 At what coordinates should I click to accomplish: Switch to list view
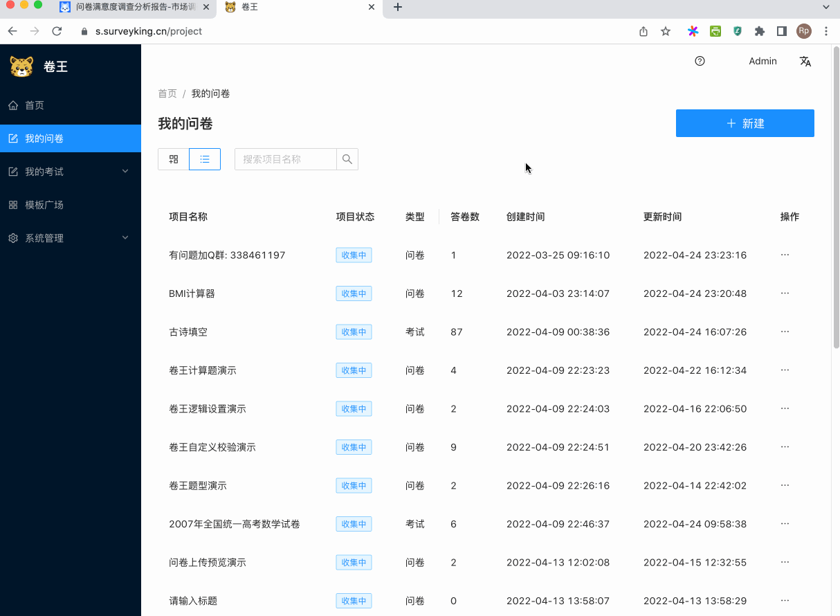point(205,159)
